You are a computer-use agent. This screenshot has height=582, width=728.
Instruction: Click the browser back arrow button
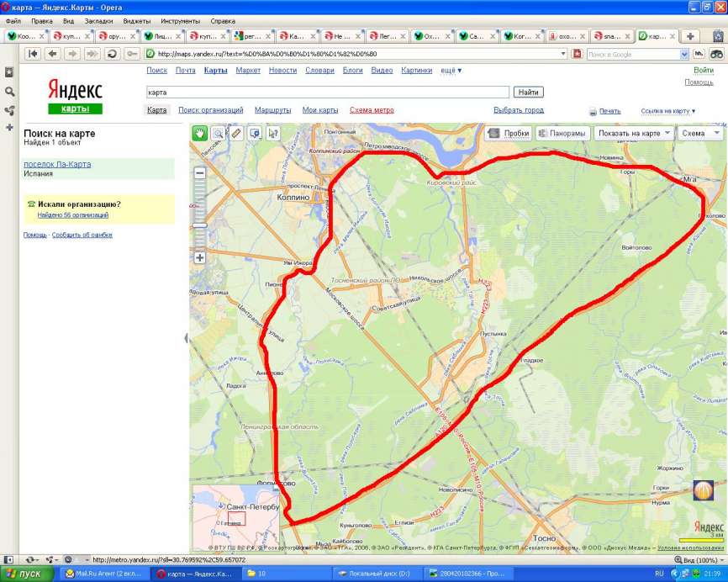click(52, 54)
